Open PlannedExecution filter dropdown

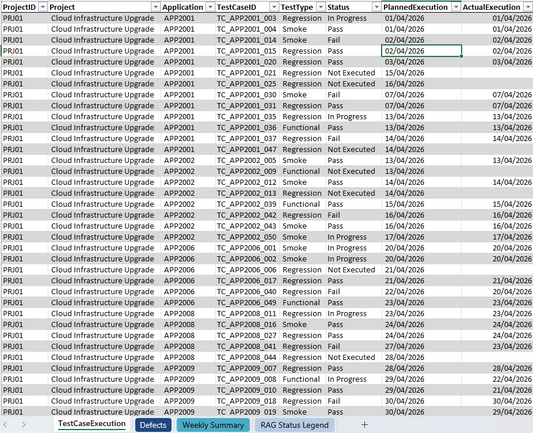456,7
